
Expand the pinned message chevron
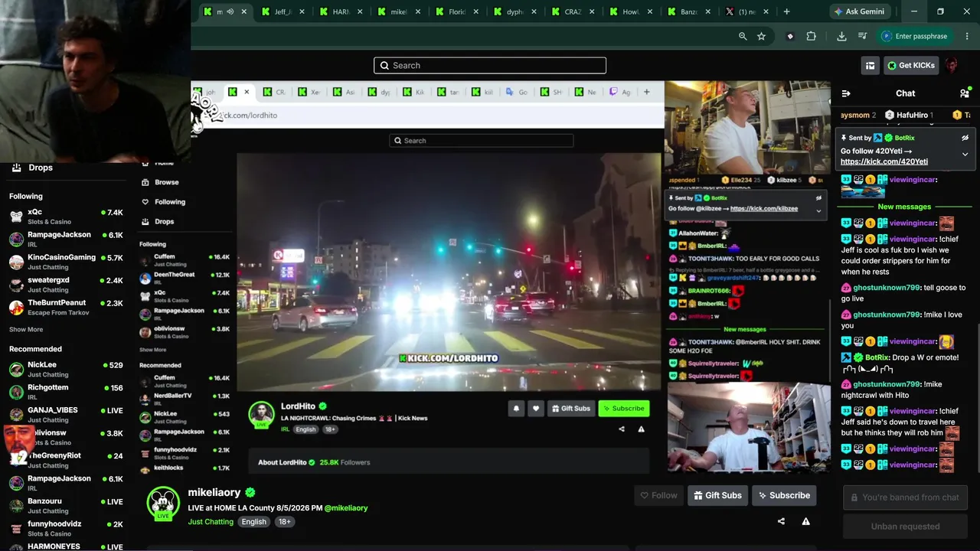click(965, 154)
